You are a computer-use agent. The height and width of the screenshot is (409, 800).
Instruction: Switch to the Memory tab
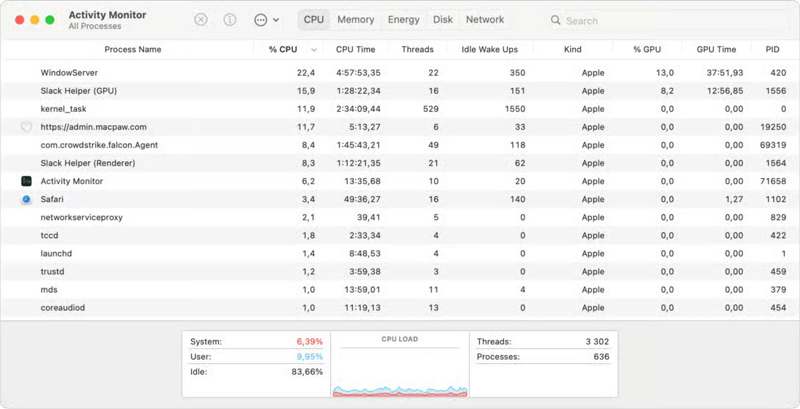356,19
